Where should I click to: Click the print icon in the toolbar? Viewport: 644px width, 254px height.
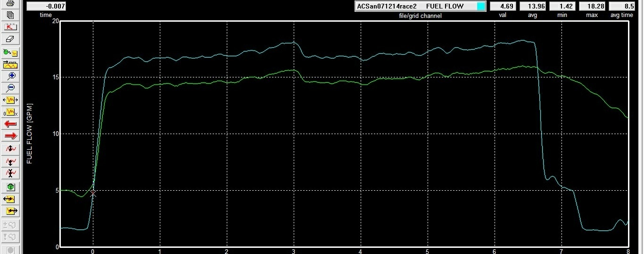[x=10, y=3]
